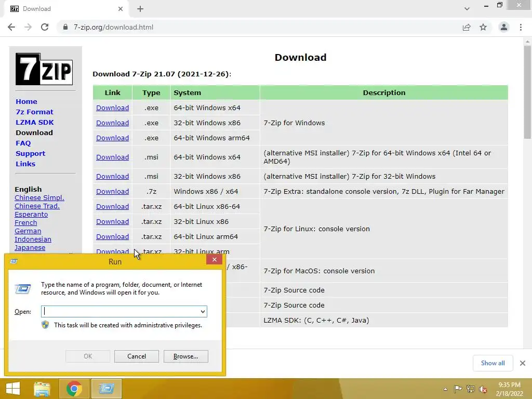Click the Run taskbar icon
Screen dimensions: 532x399
point(107,389)
